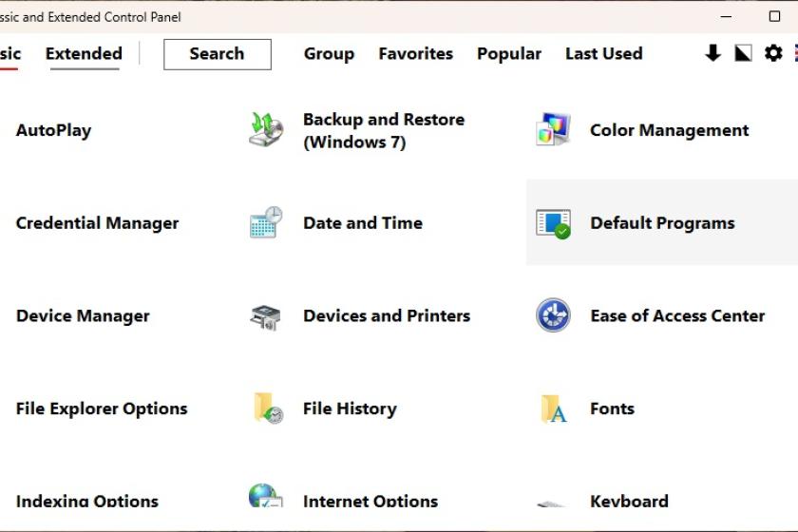The width and height of the screenshot is (798, 532).
Task: Show Popular items
Action: tap(509, 54)
